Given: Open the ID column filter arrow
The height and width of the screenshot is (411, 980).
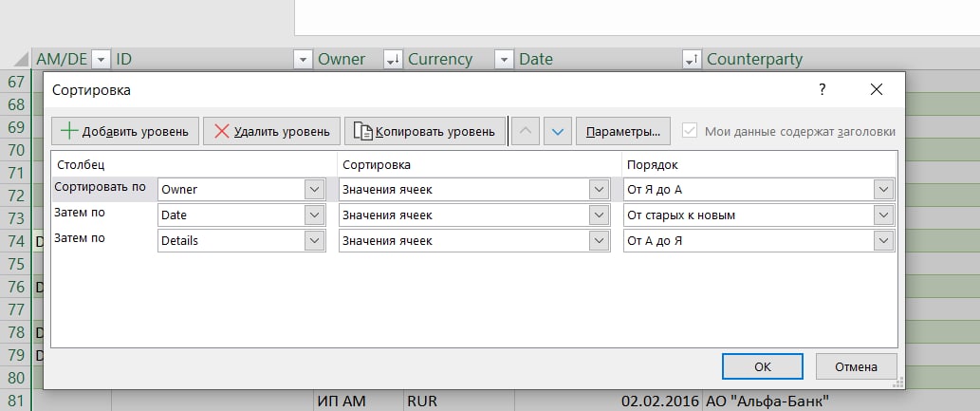Looking at the screenshot, I should (x=303, y=60).
